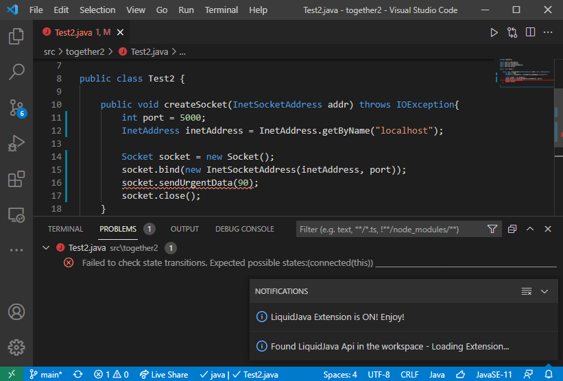This screenshot has height=381, width=563.
Task: Open the Explorer view in activity bar
Action: click(16, 36)
